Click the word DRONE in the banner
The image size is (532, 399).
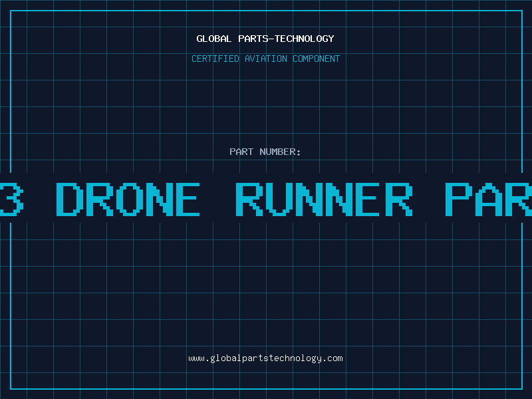point(127,199)
